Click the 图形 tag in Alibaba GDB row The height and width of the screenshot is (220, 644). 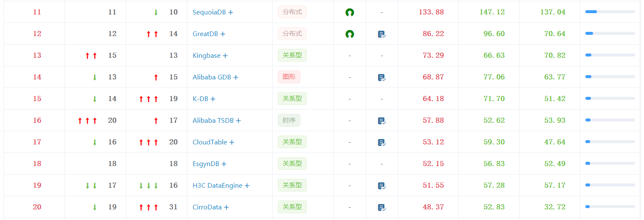pyautogui.click(x=289, y=77)
